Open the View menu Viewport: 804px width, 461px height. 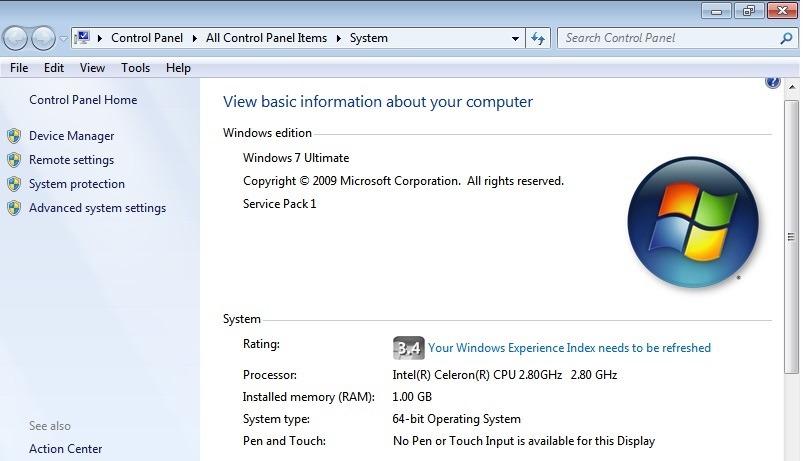[x=92, y=68]
